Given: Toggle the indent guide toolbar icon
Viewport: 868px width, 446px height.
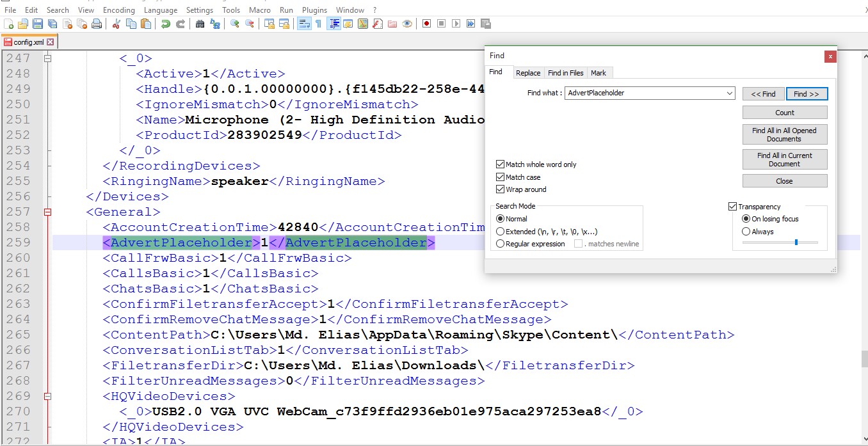Looking at the screenshot, I should click(x=333, y=24).
